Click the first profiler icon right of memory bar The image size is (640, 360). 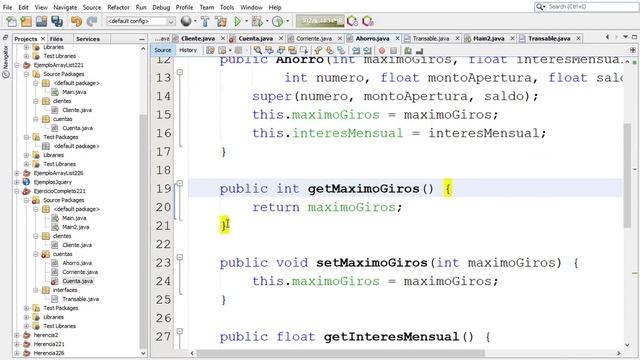point(352,21)
